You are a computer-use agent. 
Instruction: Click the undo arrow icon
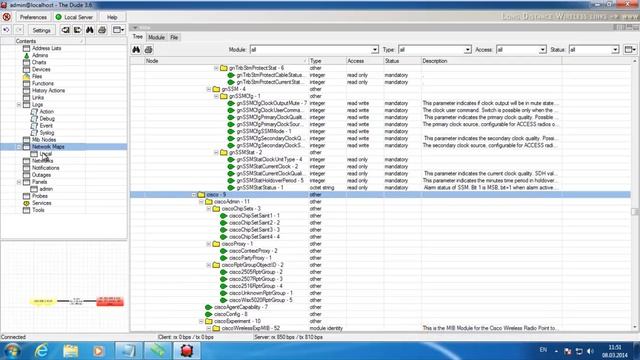(6, 30)
